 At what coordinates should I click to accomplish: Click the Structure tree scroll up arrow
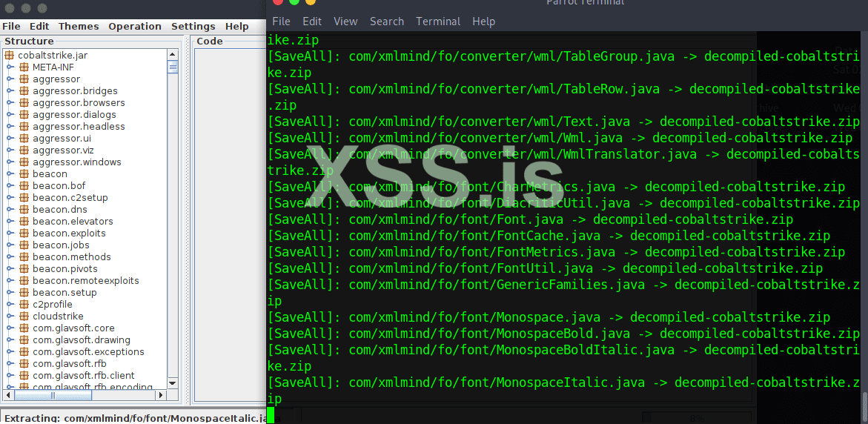(x=173, y=54)
